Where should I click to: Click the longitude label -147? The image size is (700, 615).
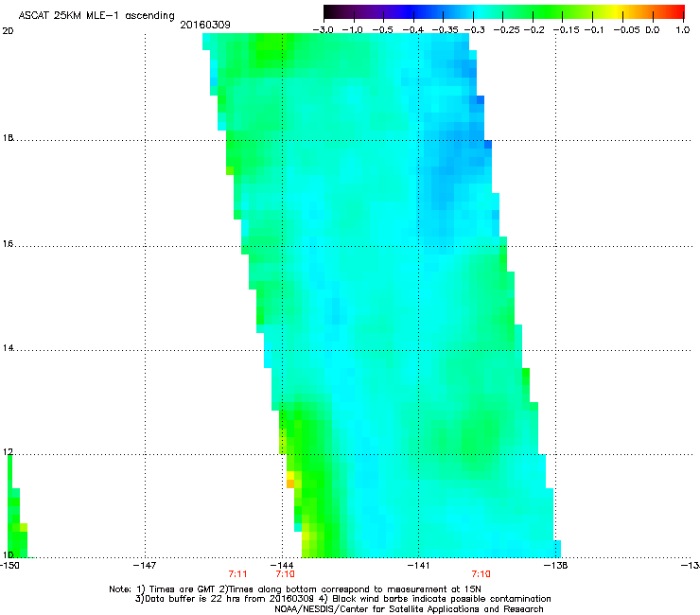(x=145, y=566)
